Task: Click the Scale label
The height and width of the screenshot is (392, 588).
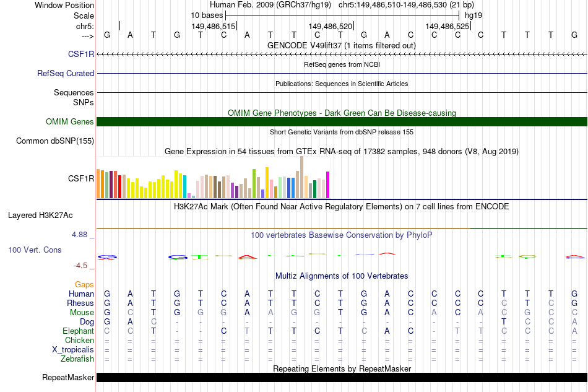Action: pyautogui.click(x=84, y=15)
